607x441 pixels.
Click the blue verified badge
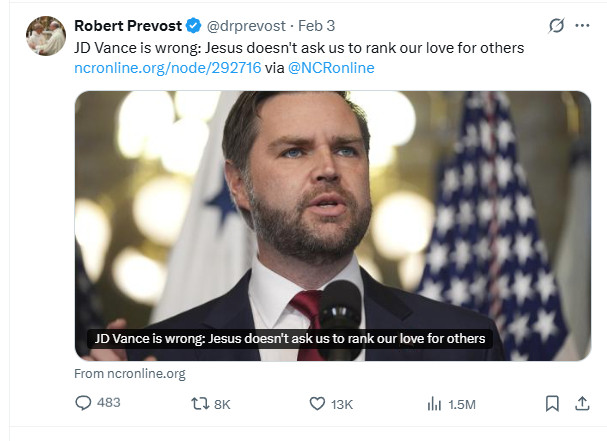pyautogui.click(x=194, y=26)
